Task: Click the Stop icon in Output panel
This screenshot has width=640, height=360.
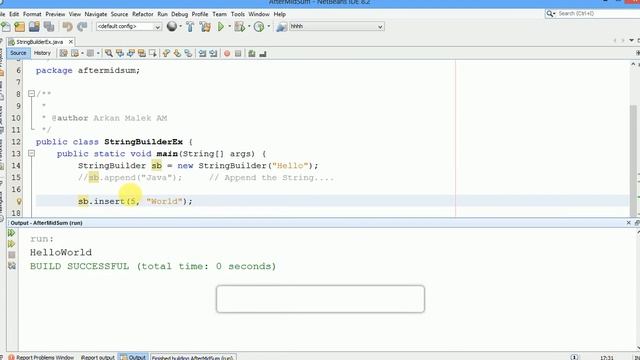Action: [x=11, y=255]
